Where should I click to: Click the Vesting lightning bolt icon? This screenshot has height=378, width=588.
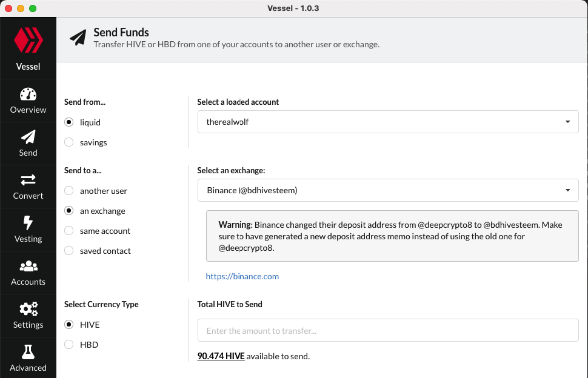[28, 222]
